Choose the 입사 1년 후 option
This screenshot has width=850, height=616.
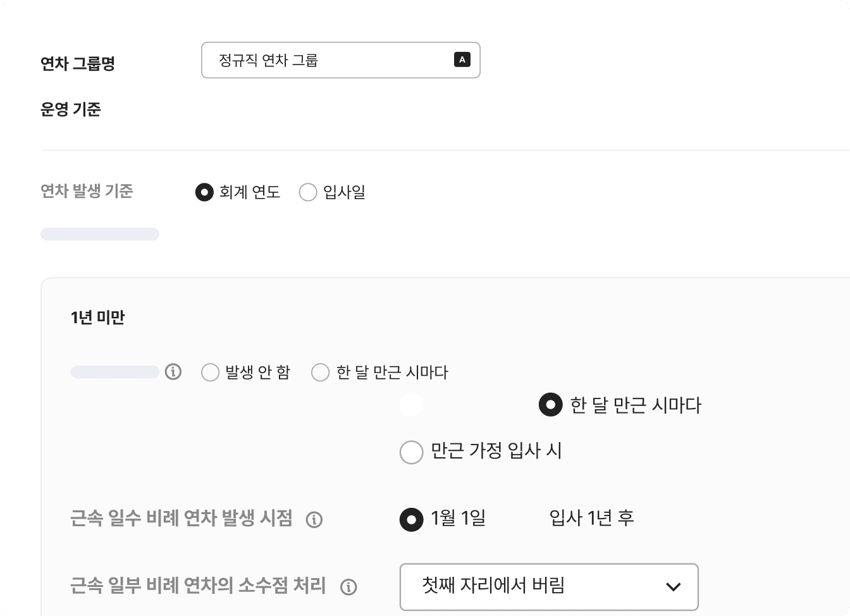pyautogui.click(x=591, y=519)
